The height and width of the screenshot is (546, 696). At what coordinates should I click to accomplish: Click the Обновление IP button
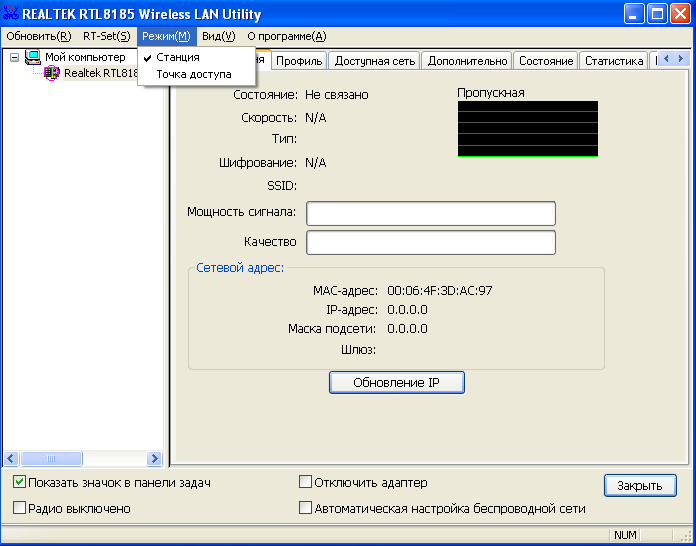tap(396, 383)
